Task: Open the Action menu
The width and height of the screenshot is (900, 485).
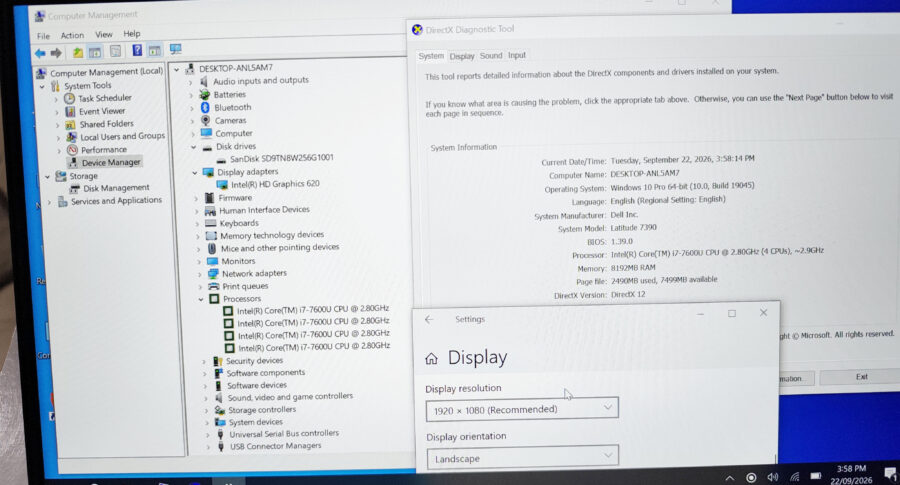Action: pos(72,35)
